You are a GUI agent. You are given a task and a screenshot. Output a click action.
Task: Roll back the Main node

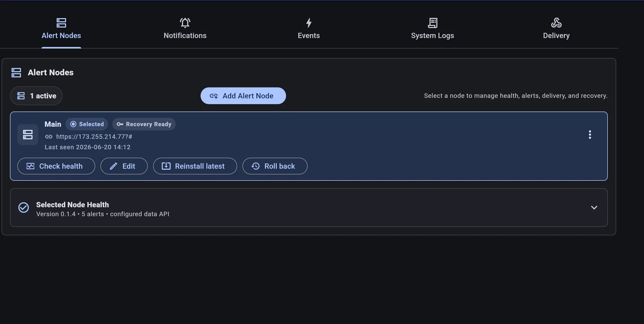pyautogui.click(x=275, y=166)
